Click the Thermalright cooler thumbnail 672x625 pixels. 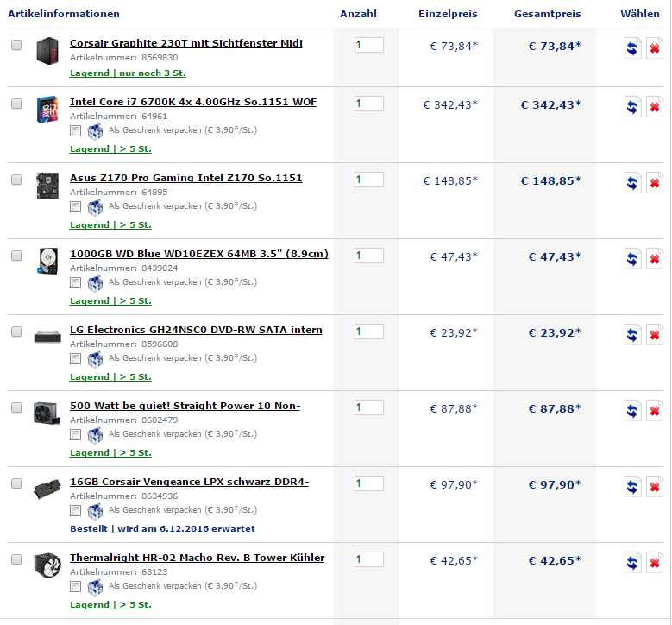pyautogui.click(x=47, y=565)
